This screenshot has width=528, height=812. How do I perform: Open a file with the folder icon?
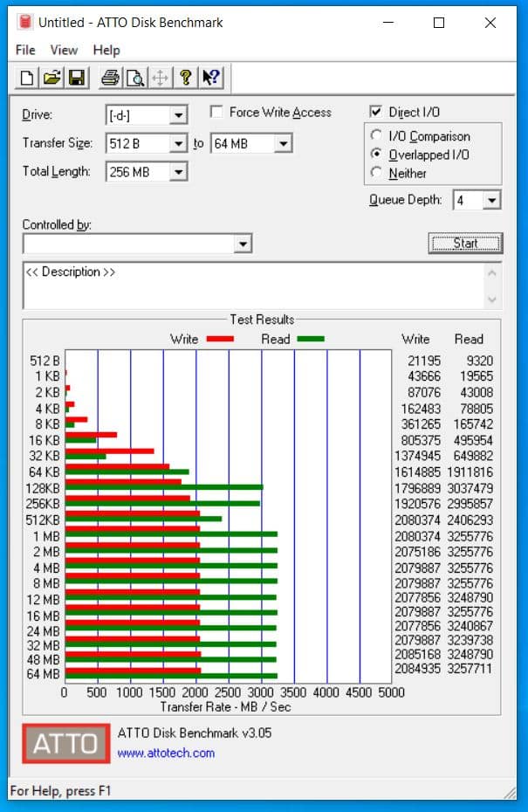pos(51,78)
